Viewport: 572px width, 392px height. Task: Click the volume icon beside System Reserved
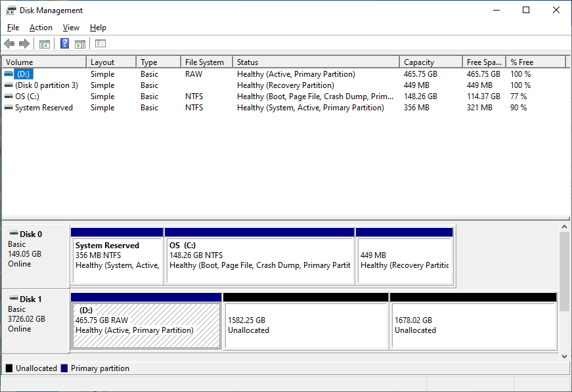coord(7,107)
